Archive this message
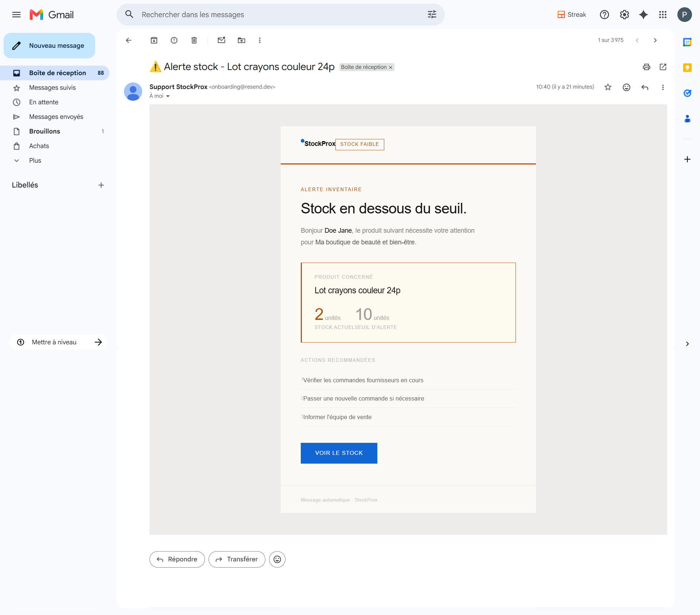The image size is (700, 615). (x=154, y=40)
